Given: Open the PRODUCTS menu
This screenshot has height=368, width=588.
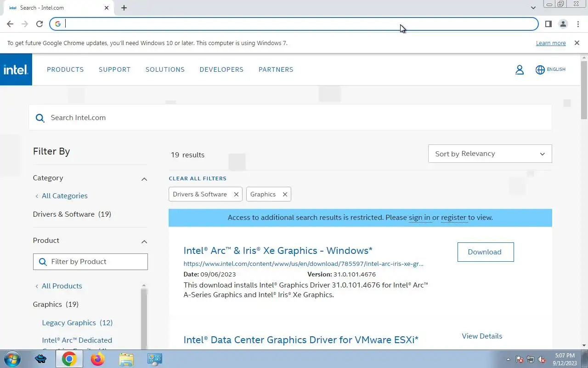Looking at the screenshot, I should coord(65,69).
